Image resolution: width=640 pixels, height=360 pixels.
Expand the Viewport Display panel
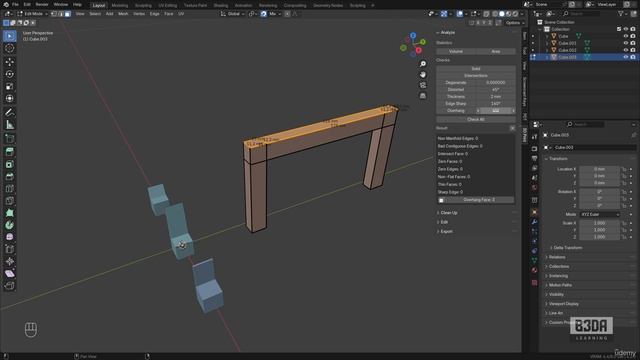[x=562, y=304]
